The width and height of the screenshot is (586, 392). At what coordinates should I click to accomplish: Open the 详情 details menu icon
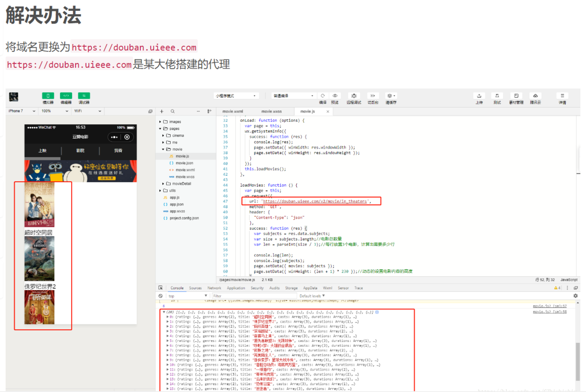point(562,95)
